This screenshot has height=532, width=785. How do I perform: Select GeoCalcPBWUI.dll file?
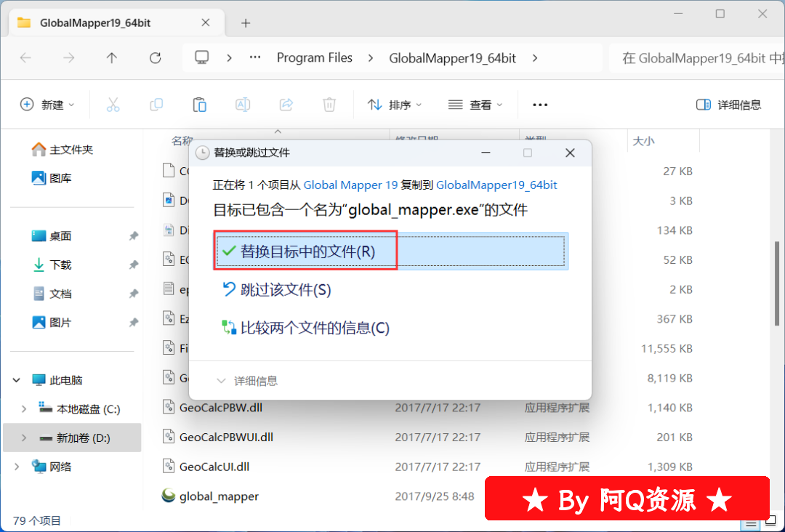click(x=226, y=437)
